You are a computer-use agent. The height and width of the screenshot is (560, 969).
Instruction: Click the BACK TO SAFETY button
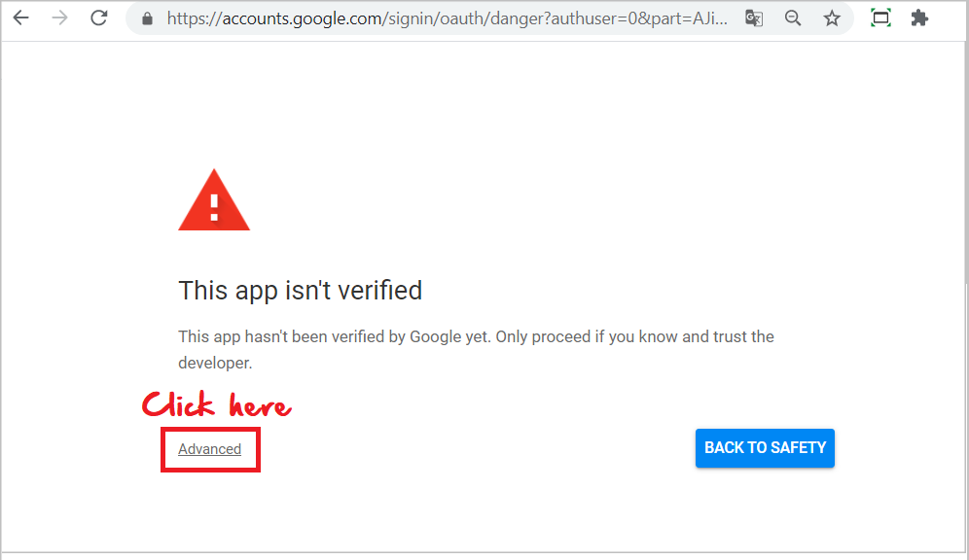[x=765, y=447]
